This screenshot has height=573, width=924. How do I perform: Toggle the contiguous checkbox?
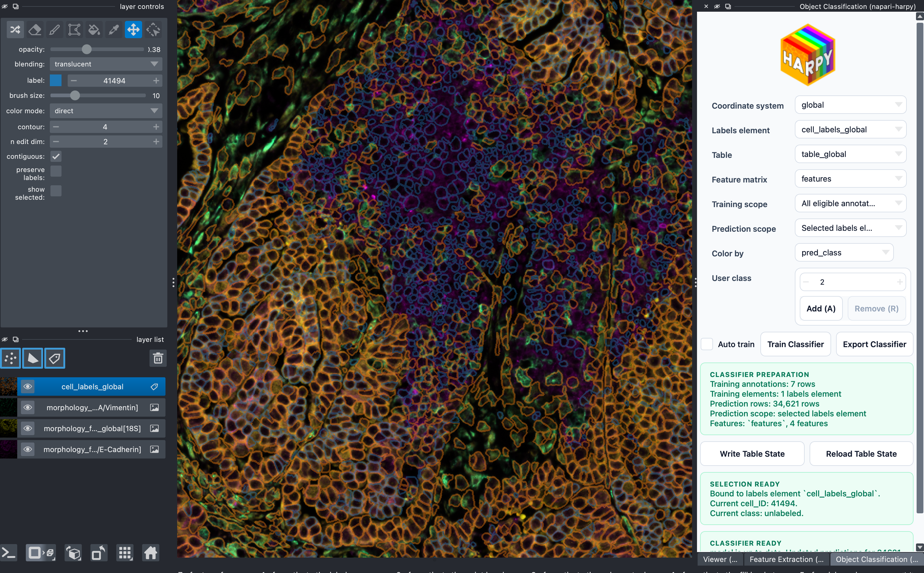tap(56, 156)
